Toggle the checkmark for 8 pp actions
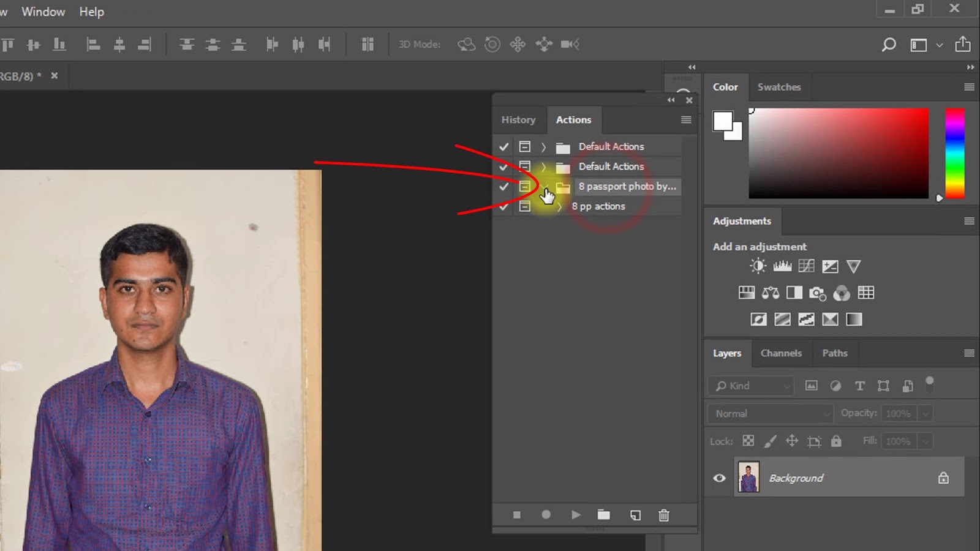 click(503, 206)
